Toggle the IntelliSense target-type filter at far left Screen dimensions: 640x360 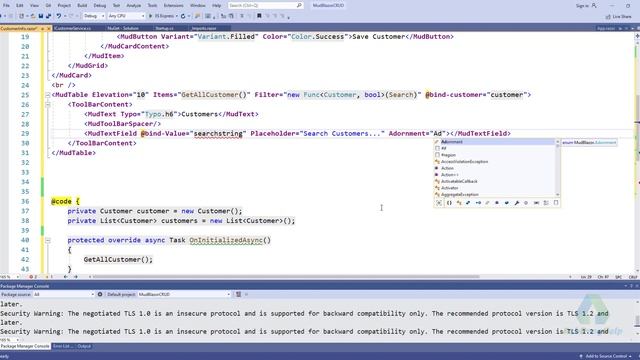point(439,203)
